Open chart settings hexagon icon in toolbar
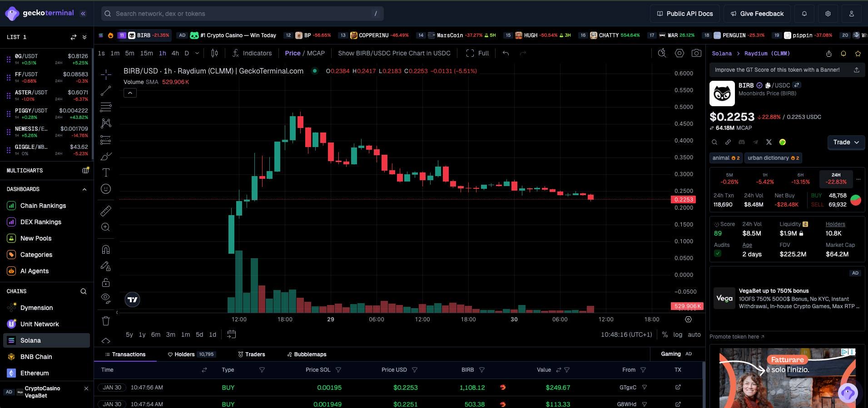This screenshot has width=868, height=408. [679, 53]
